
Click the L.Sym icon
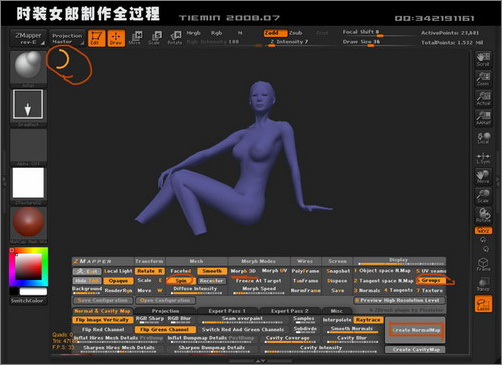(483, 157)
